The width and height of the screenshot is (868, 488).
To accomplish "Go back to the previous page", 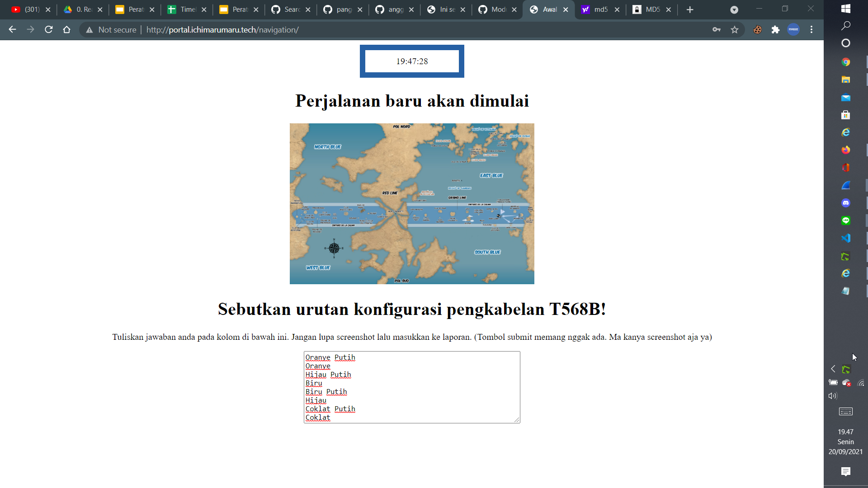I will (x=12, y=30).
